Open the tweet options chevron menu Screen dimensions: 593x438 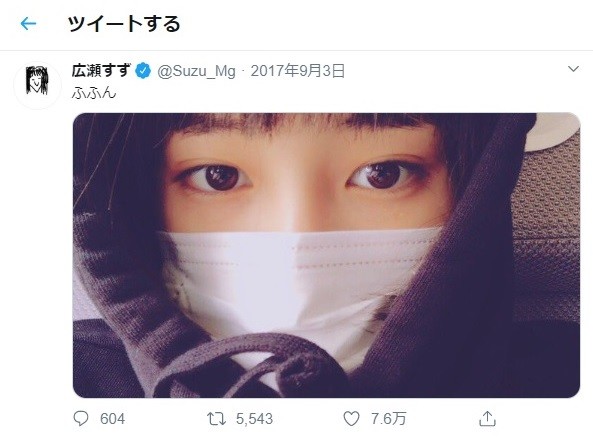[x=573, y=69]
